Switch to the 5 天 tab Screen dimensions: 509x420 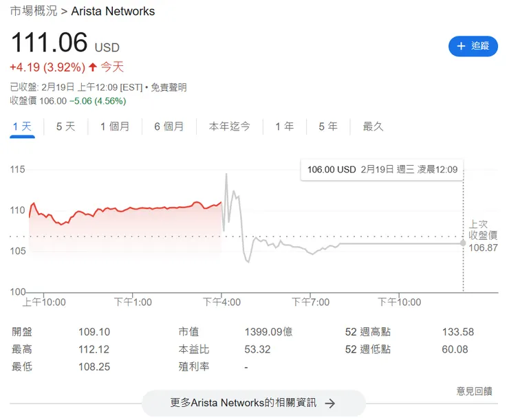65,126
